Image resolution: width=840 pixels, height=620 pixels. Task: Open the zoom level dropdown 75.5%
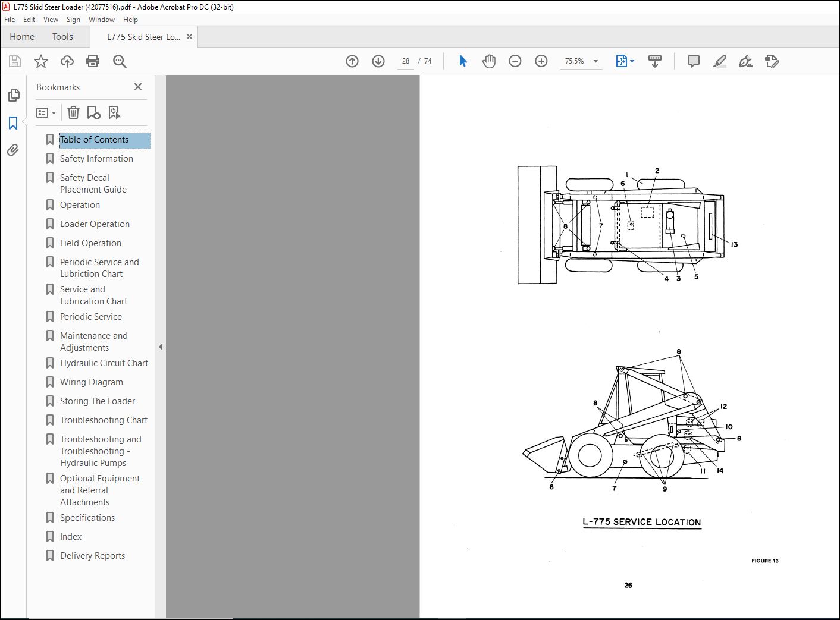coord(581,61)
